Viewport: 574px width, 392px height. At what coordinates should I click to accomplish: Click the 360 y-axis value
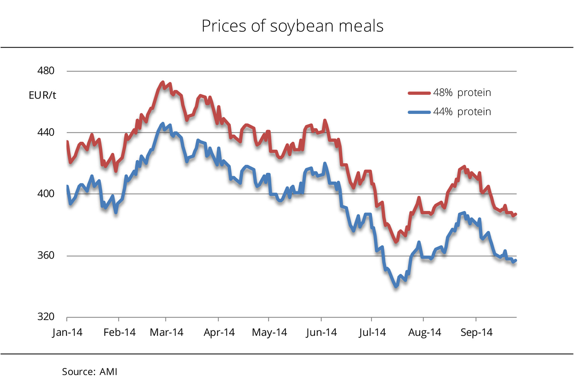click(46, 255)
